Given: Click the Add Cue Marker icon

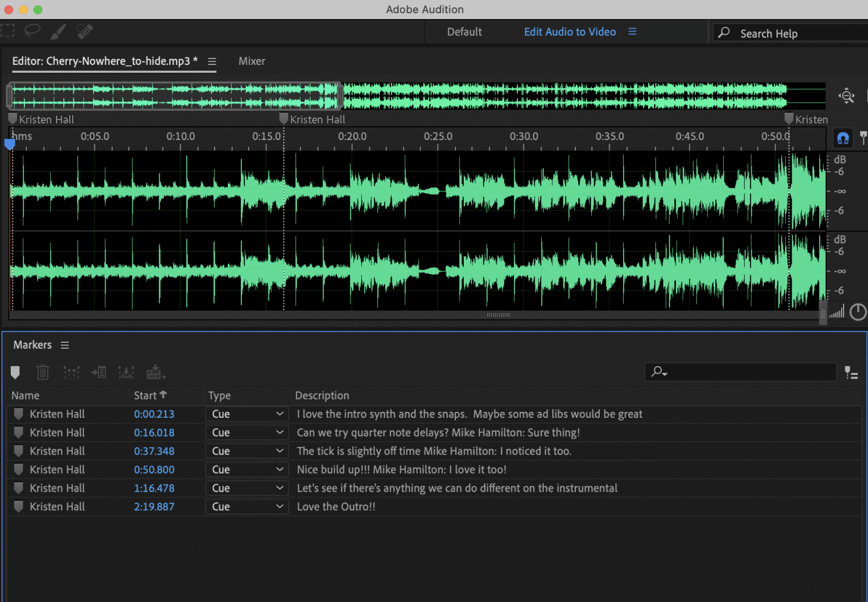Looking at the screenshot, I should pos(15,373).
